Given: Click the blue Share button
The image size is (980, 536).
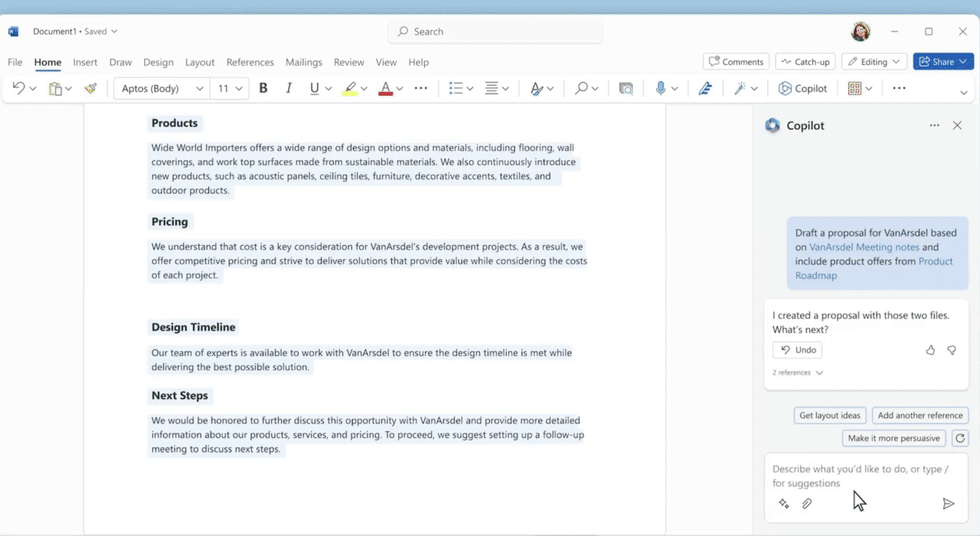Looking at the screenshot, I should [x=943, y=61].
